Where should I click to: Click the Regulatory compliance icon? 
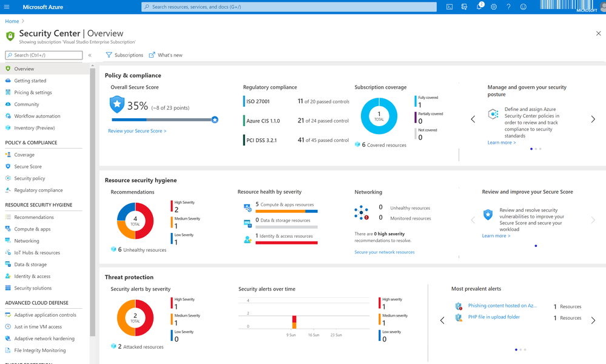point(8,190)
